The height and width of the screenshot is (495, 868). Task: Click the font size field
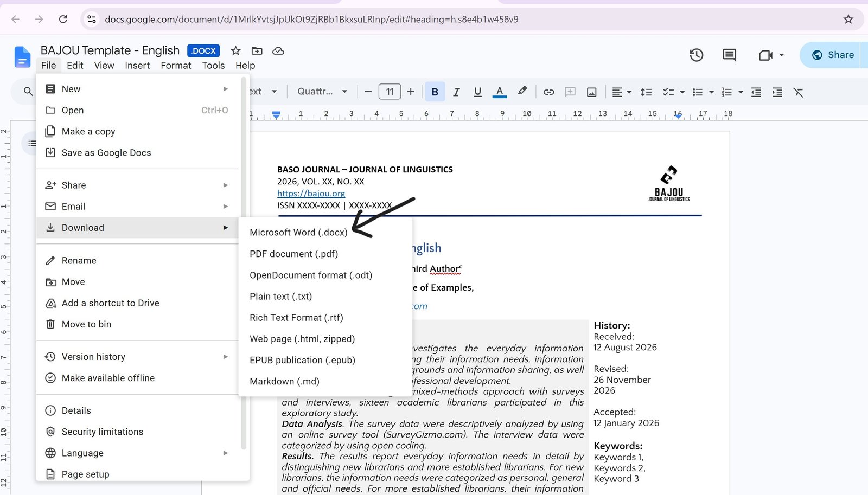(390, 92)
